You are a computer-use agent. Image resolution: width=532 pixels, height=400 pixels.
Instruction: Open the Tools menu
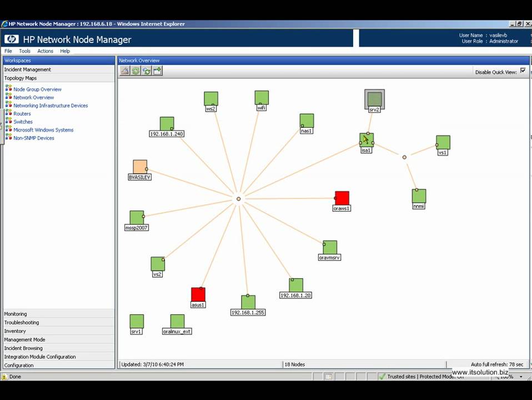point(24,51)
